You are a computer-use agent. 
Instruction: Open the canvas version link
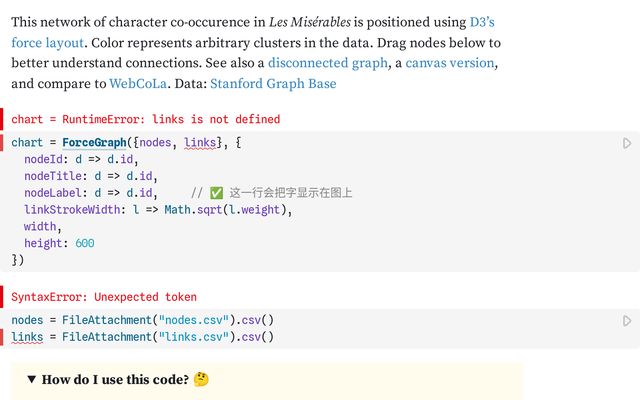[x=449, y=63]
